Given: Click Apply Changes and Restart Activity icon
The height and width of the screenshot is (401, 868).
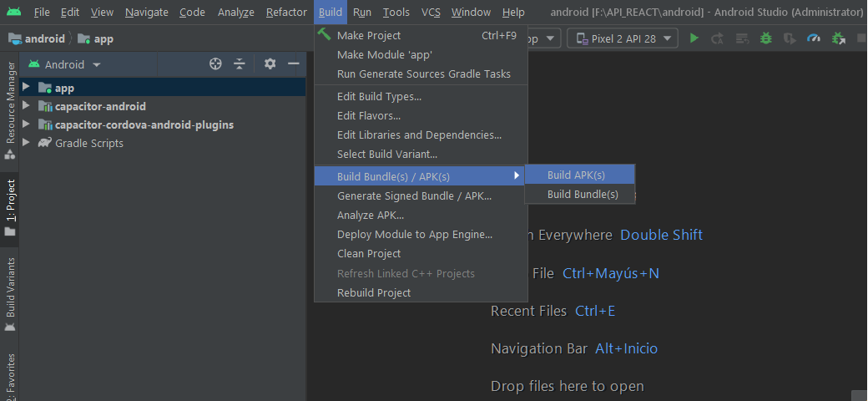Looking at the screenshot, I should pyautogui.click(x=718, y=38).
